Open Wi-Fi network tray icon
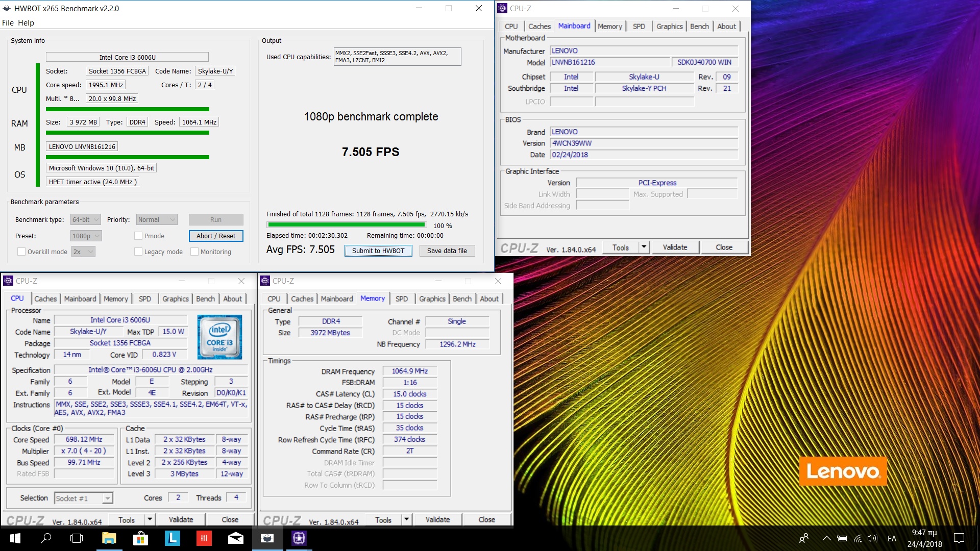Screen dimensions: 980x551 point(857,538)
